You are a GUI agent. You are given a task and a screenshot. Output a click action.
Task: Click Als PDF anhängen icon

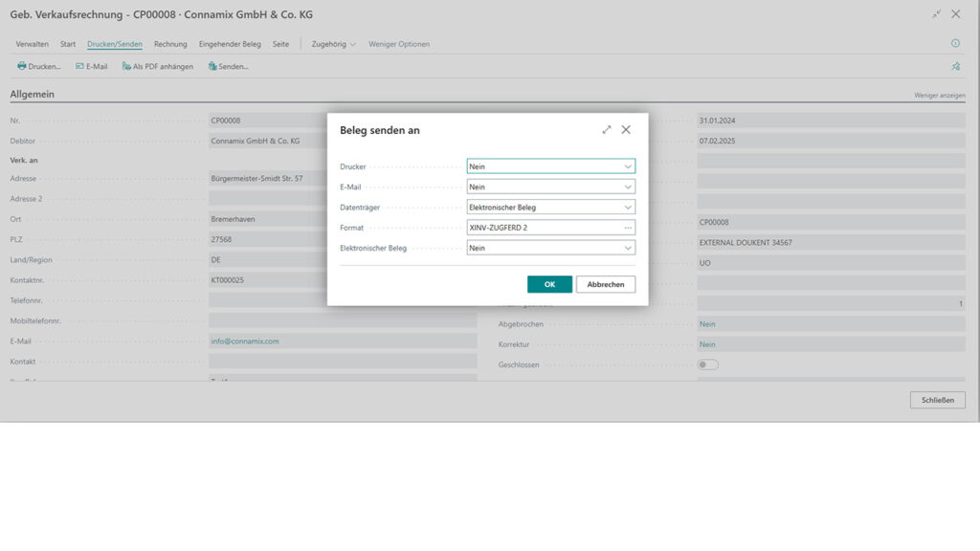coord(126,67)
